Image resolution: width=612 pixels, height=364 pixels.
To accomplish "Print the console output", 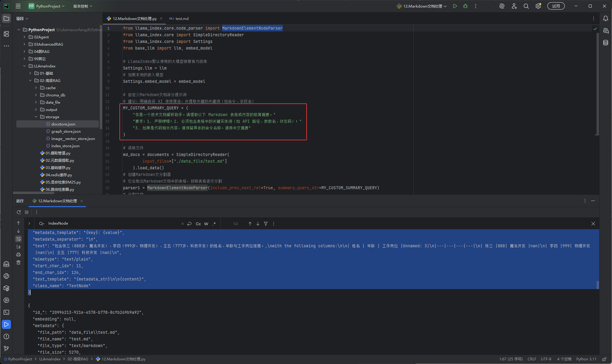I will [x=18, y=255].
